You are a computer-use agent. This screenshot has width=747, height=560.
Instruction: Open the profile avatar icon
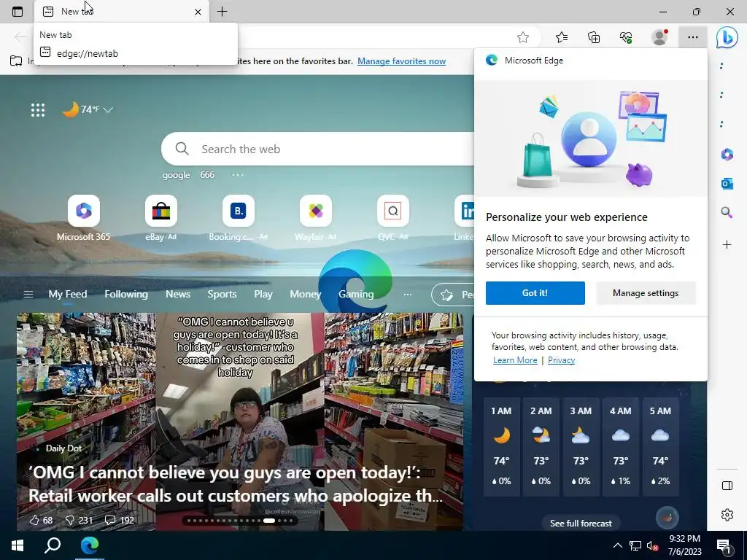(x=659, y=37)
